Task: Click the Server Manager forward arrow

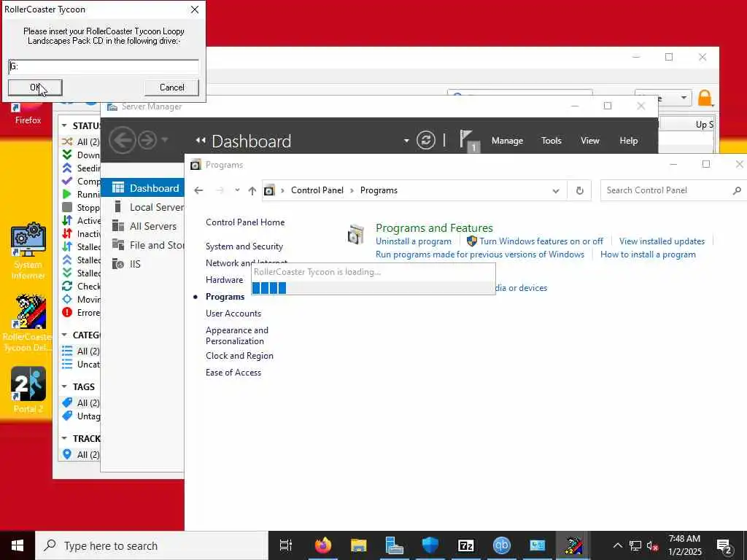Action: (x=147, y=140)
